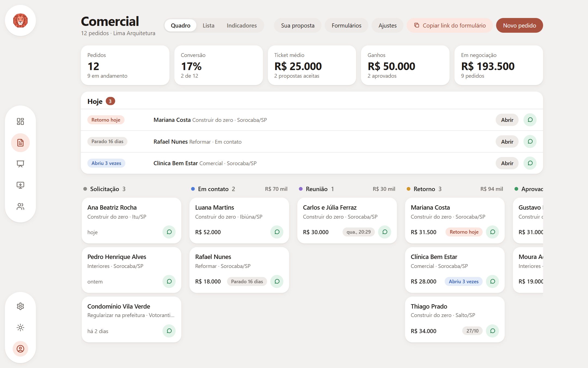
Task: Open the Ana Beatriz Rocha card
Action: (131, 221)
